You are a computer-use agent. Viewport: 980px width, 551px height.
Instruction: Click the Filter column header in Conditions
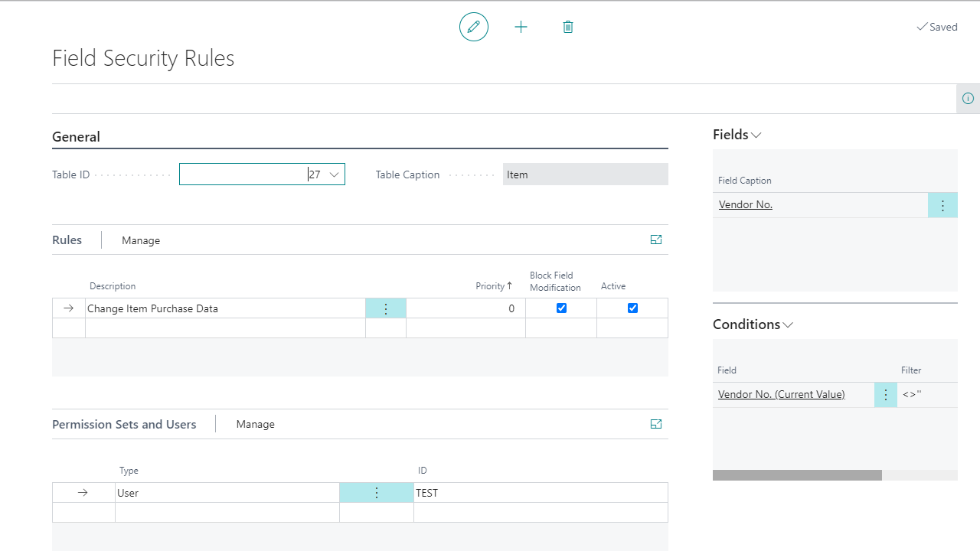(x=911, y=370)
